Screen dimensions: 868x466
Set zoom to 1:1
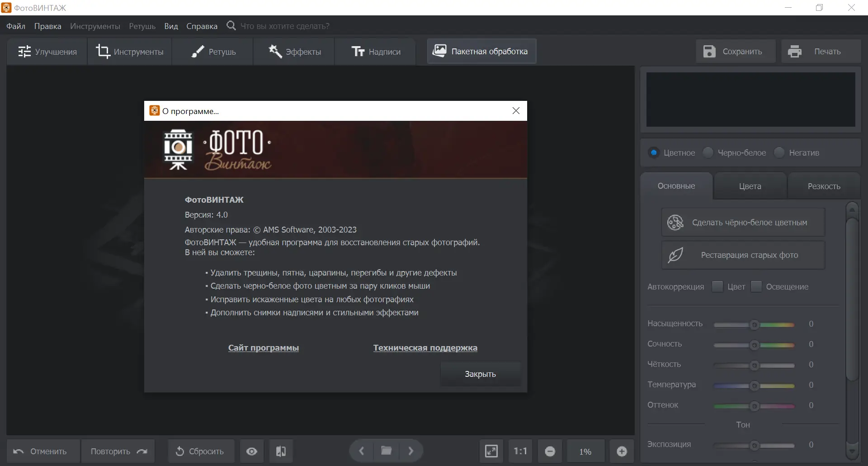coord(520,451)
